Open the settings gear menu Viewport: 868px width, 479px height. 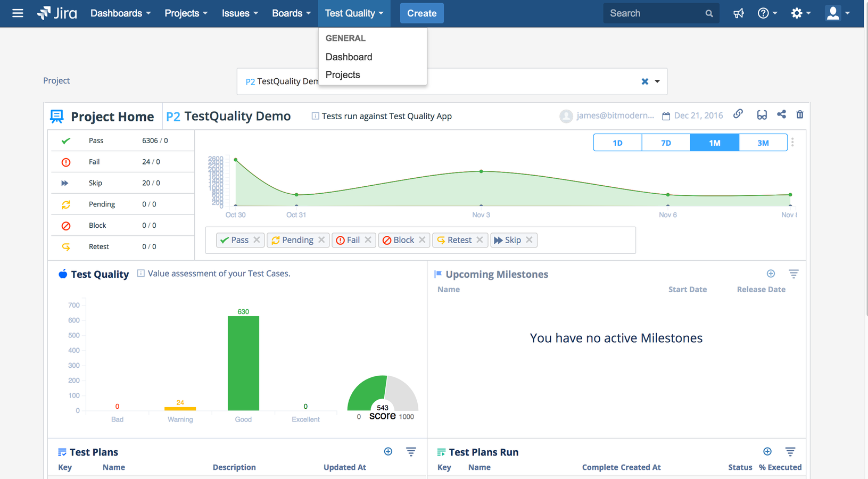point(800,13)
